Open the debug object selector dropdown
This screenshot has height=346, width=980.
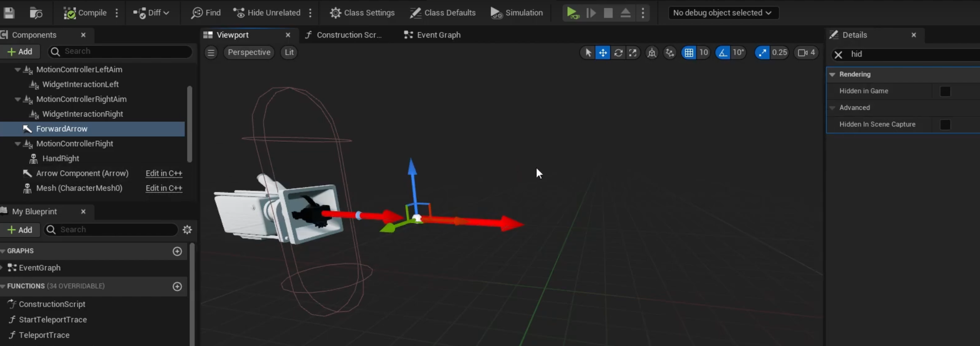(723, 13)
